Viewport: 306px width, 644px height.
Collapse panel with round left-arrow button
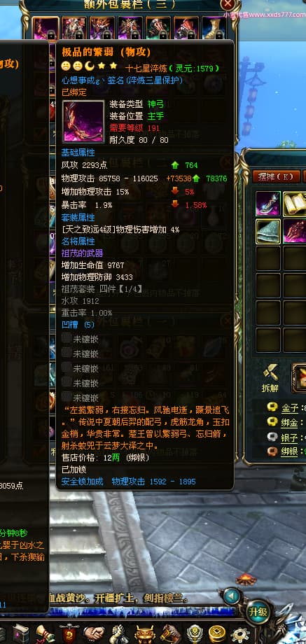click(232, 596)
